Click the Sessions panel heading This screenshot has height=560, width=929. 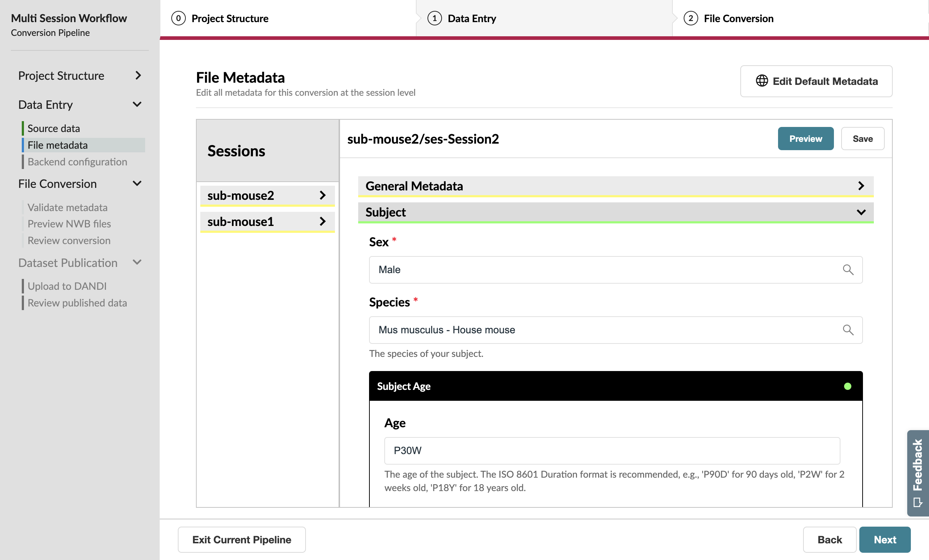point(236,151)
